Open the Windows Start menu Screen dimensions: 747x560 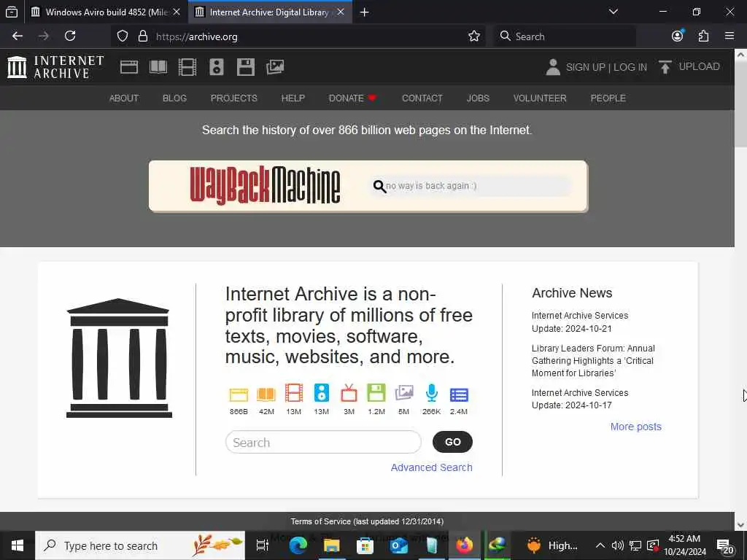[x=18, y=545]
